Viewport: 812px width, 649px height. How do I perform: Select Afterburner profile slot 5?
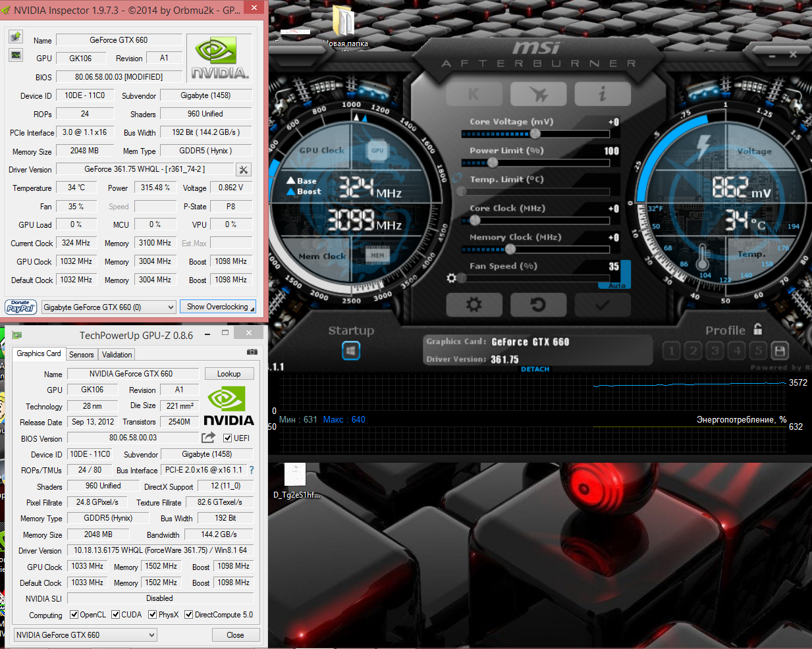(x=759, y=351)
